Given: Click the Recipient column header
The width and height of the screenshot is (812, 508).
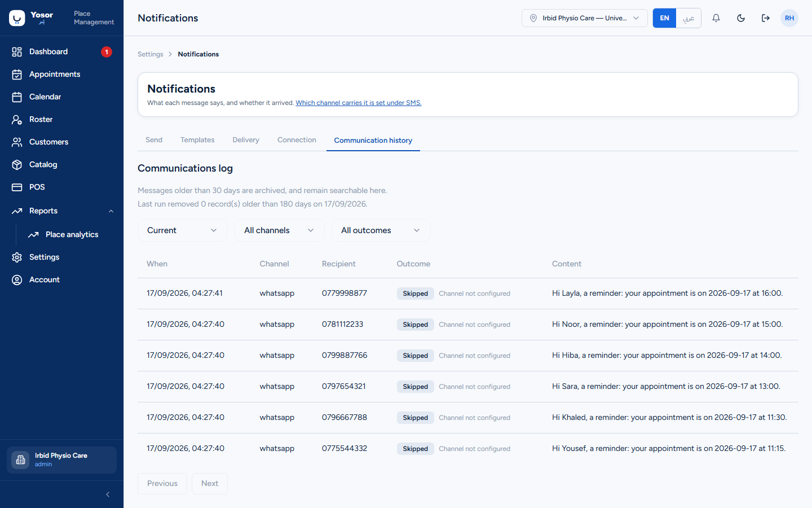Looking at the screenshot, I should pos(339,264).
